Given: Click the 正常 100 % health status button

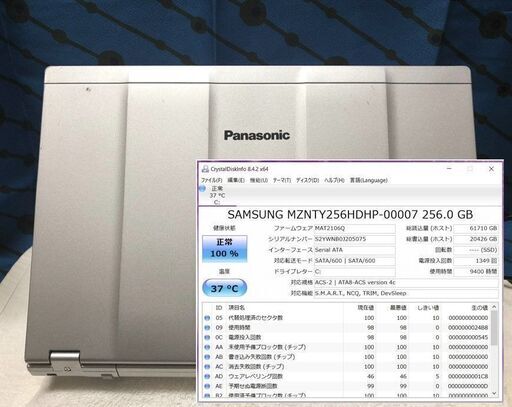Looking at the screenshot, I should [x=225, y=248].
